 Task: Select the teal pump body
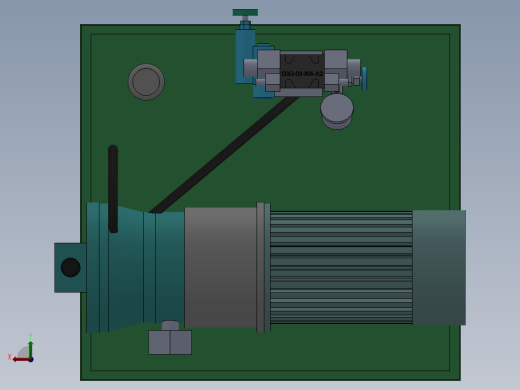click(x=135, y=267)
